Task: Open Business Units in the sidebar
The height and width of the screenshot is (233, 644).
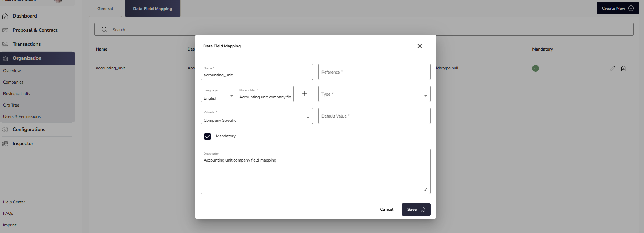Action: pos(17,94)
